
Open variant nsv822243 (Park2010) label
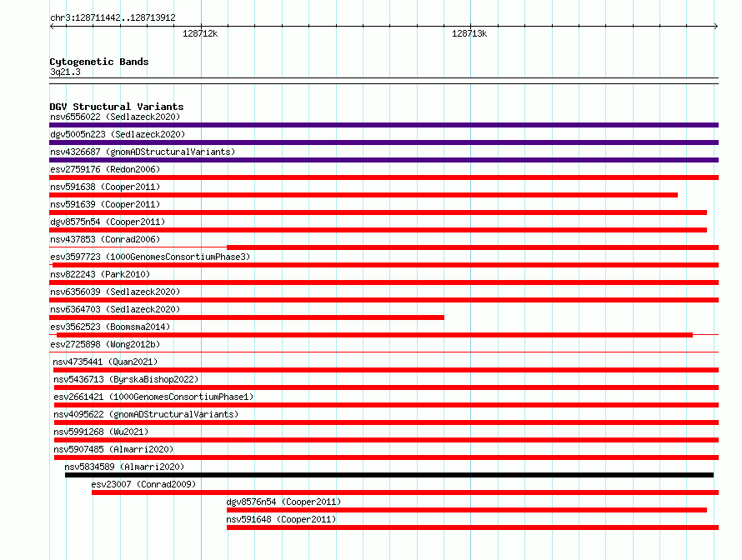pos(100,274)
